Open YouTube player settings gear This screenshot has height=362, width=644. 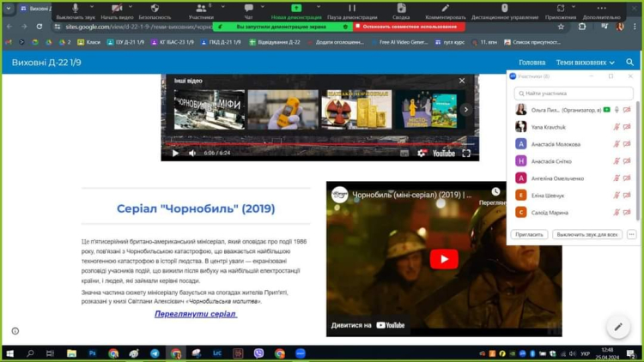(422, 154)
